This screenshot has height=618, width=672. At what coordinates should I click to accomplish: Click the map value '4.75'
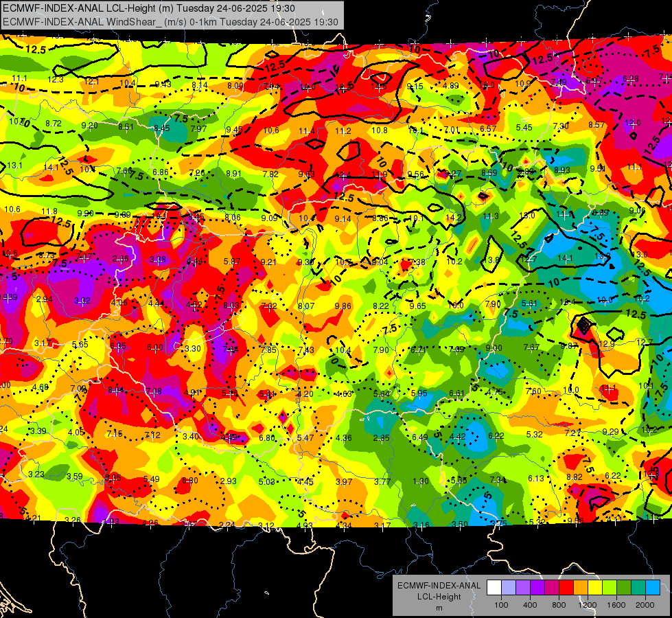pyautogui.click(x=495, y=391)
